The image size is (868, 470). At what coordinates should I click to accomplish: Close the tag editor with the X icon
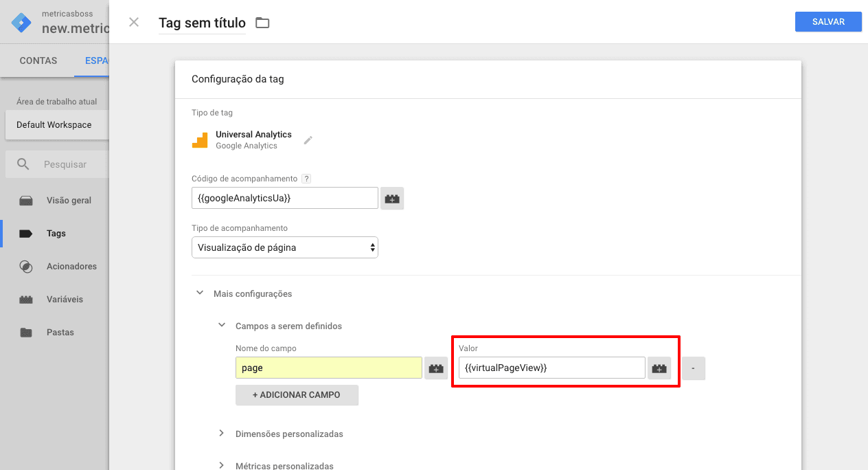tap(134, 22)
